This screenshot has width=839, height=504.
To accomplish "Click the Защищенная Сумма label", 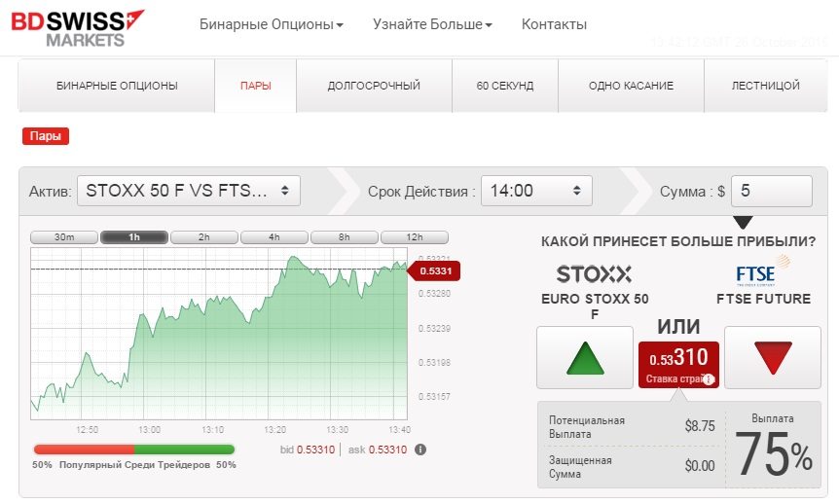I will tap(580, 467).
